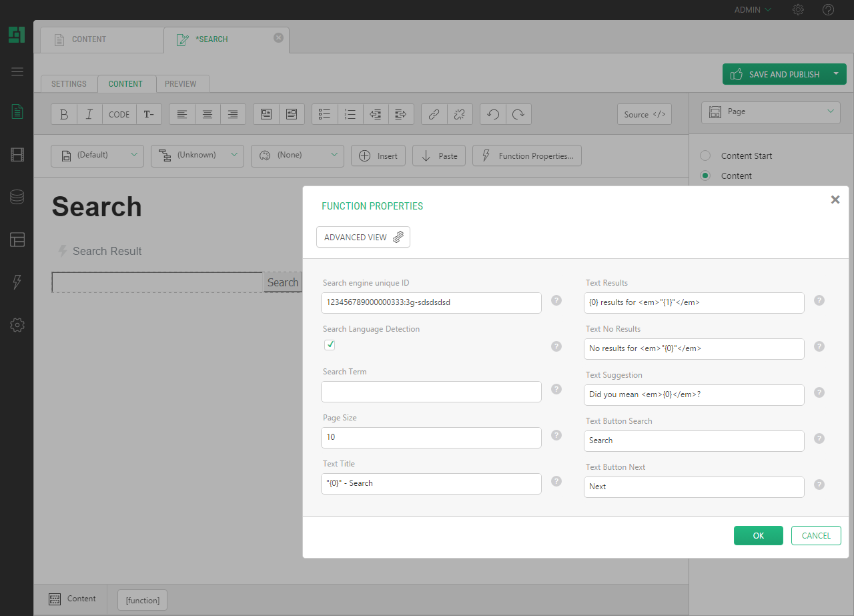Switch to the Preview tab

pyautogui.click(x=181, y=84)
